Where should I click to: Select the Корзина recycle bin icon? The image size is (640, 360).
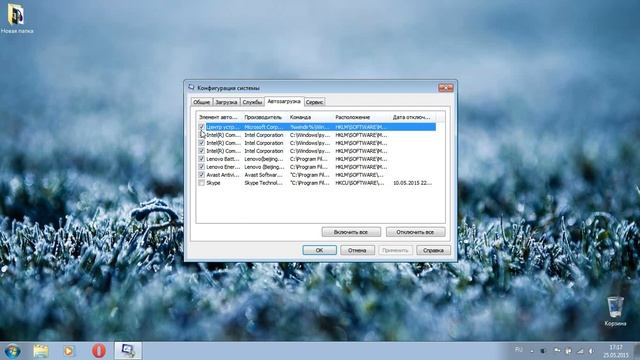click(x=615, y=311)
